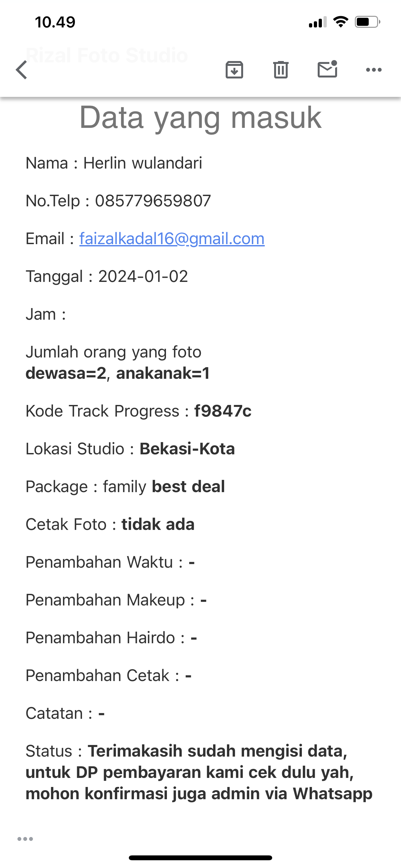Open the faizalkadal16@gmail.com email link

click(x=172, y=239)
